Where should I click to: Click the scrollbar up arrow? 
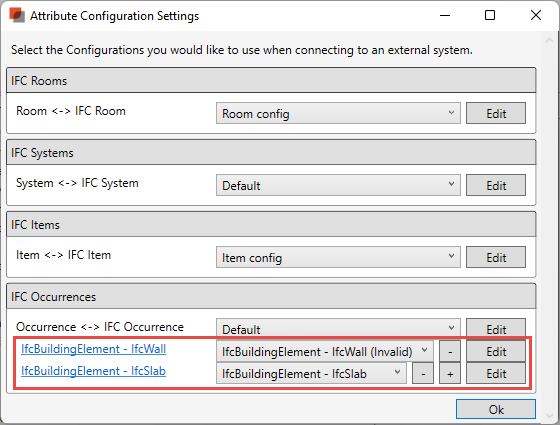[549, 40]
